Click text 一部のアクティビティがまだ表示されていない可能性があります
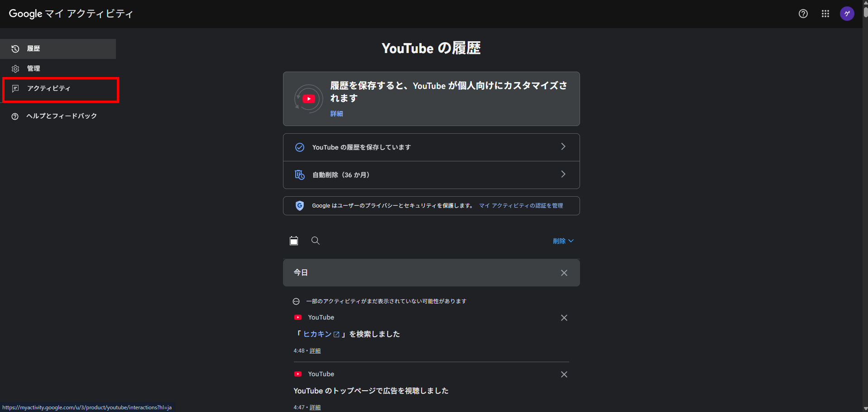 coord(386,301)
